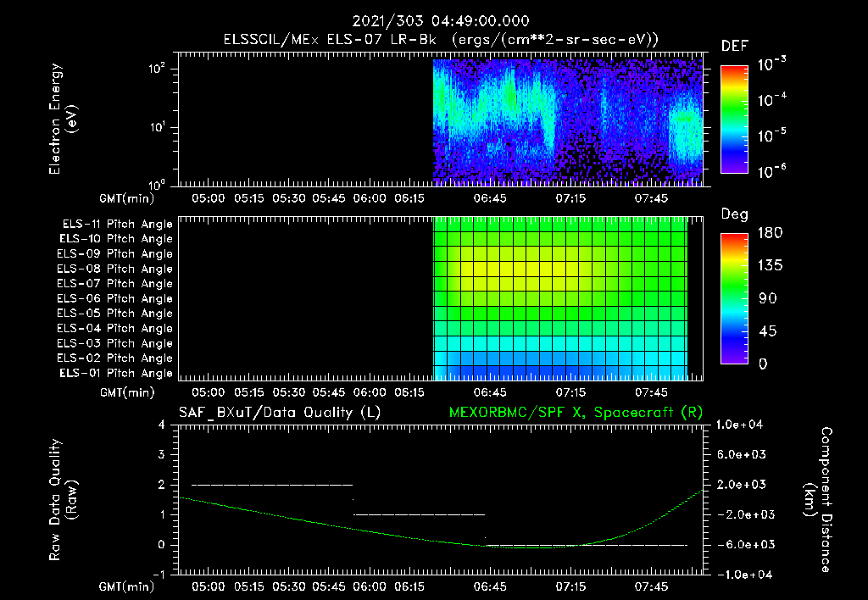Click the Deg color bar label

pyautogui.click(x=735, y=214)
